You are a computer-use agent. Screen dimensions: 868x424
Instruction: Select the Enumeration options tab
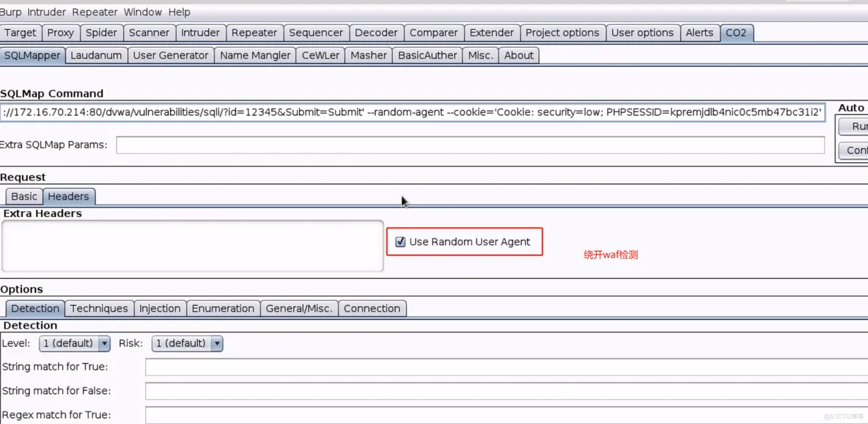(223, 308)
